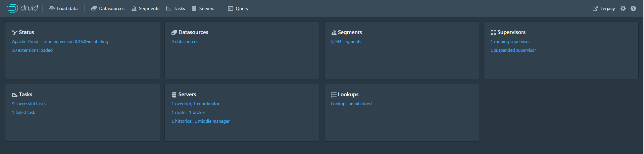Open the Datasources menu item

108,8
